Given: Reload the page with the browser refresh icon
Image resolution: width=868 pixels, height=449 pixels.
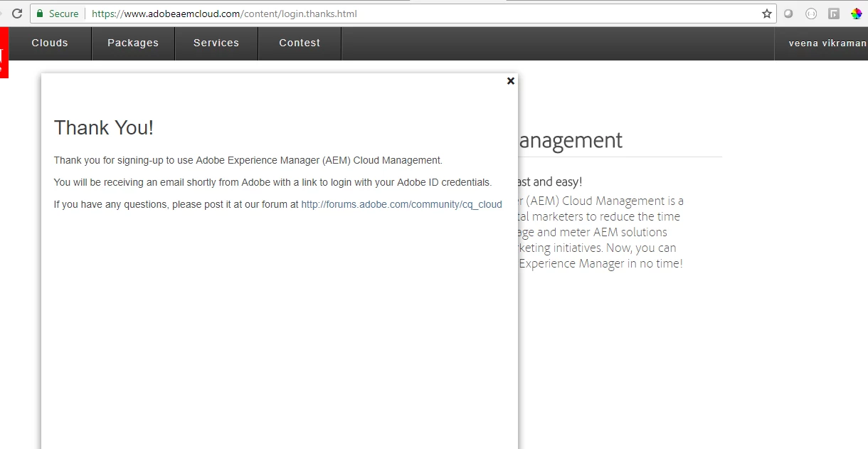Looking at the screenshot, I should coord(17,14).
